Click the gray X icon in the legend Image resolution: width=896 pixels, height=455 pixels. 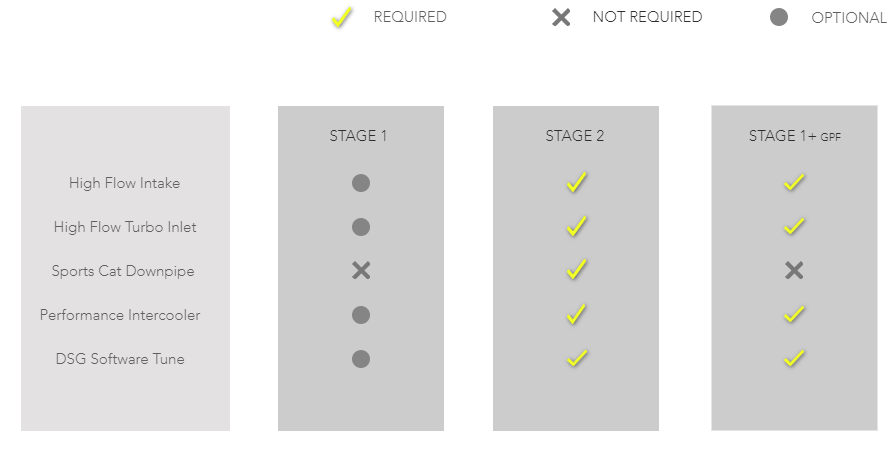[561, 17]
